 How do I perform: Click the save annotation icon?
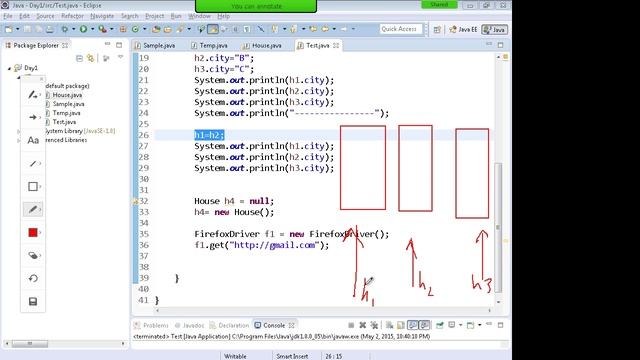[33, 301]
